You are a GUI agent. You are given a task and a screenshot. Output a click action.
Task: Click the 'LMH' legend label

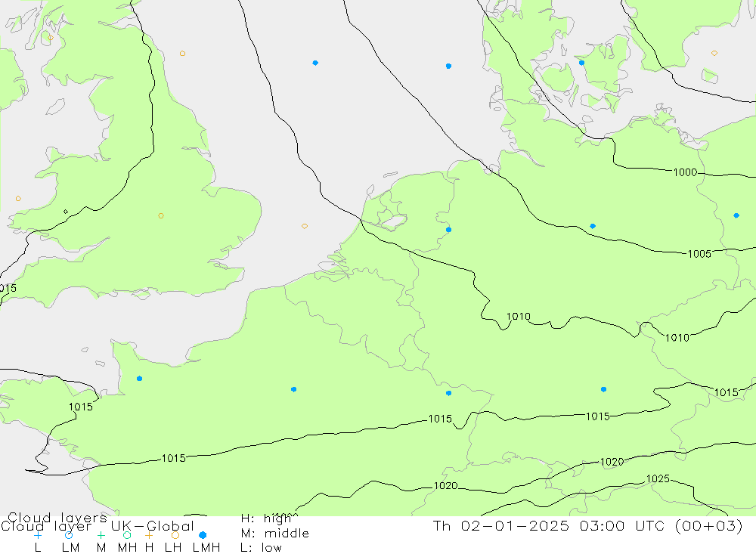pos(206,548)
